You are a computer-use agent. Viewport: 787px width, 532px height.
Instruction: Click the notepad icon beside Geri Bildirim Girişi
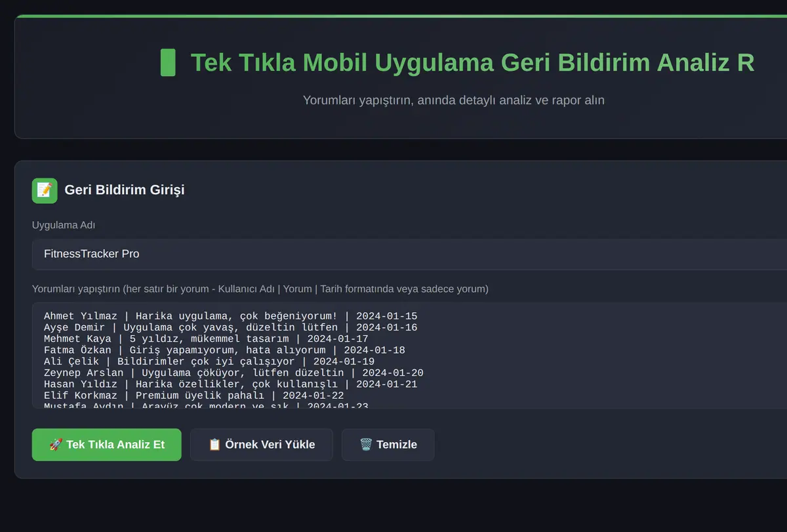tap(45, 190)
